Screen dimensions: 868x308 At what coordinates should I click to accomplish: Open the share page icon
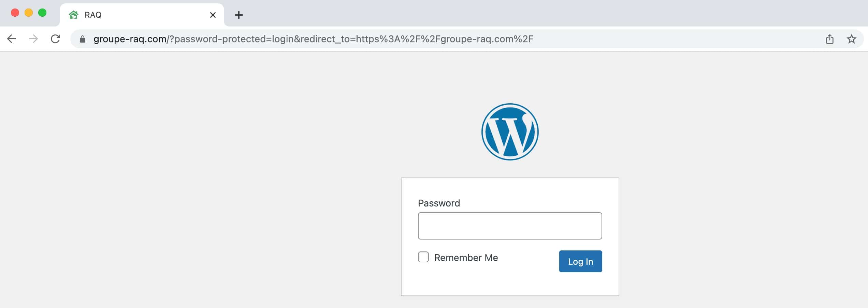[829, 39]
